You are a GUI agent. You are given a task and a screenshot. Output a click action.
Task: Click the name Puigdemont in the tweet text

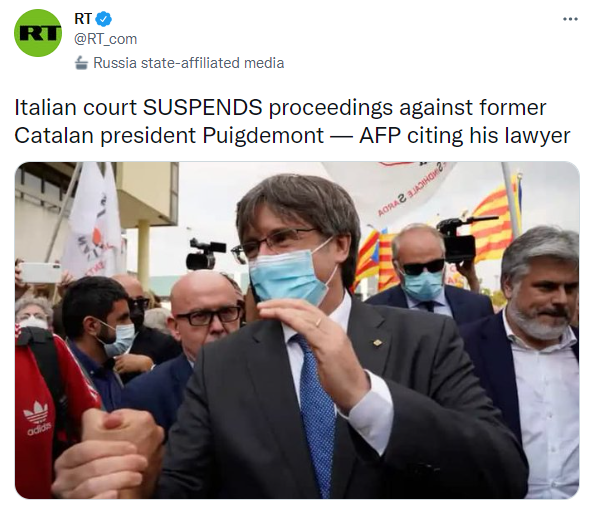point(263,135)
